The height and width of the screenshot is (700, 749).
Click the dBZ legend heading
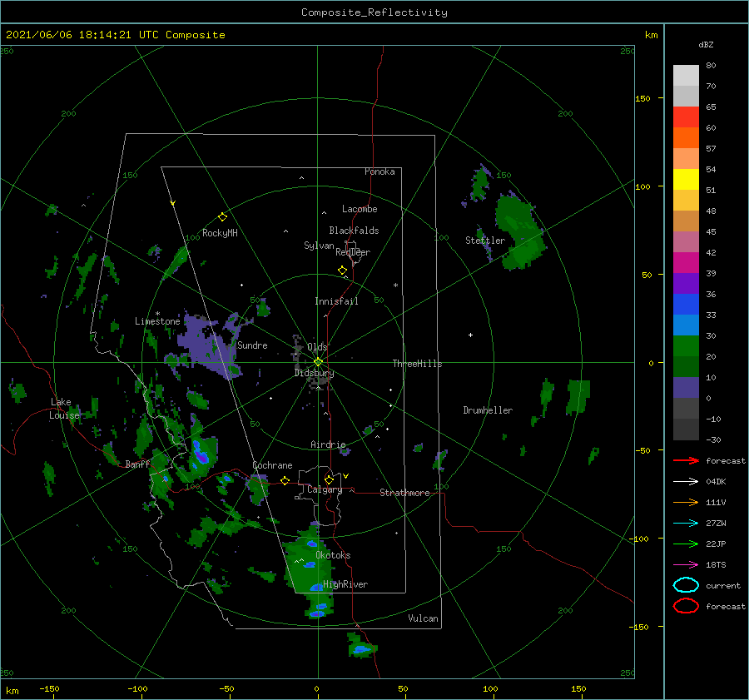pyautogui.click(x=706, y=45)
